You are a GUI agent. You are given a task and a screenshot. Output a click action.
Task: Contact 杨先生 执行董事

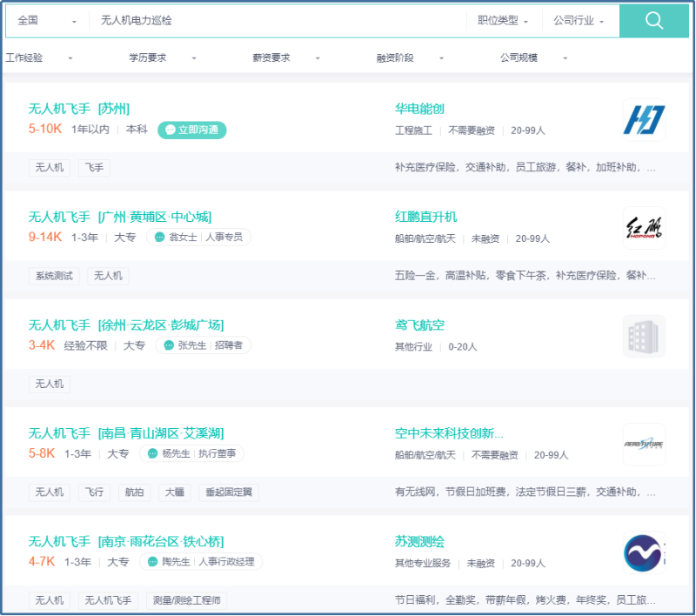click(x=191, y=453)
